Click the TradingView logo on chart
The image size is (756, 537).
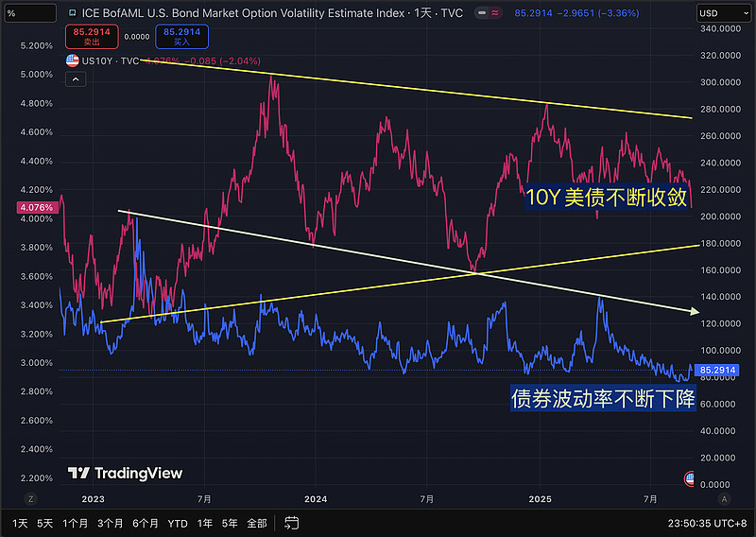pos(125,473)
